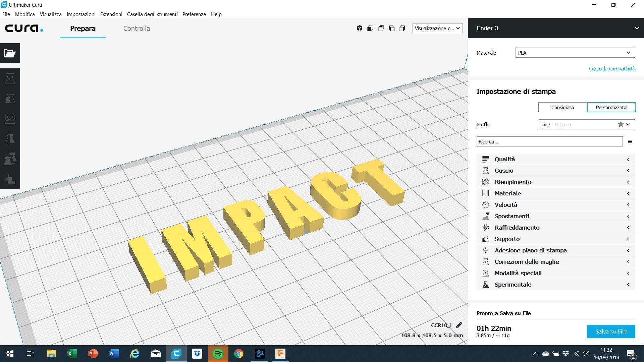The width and height of the screenshot is (644, 362).
Task: Open the Controlla compatibilità link
Action: point(612,68)
